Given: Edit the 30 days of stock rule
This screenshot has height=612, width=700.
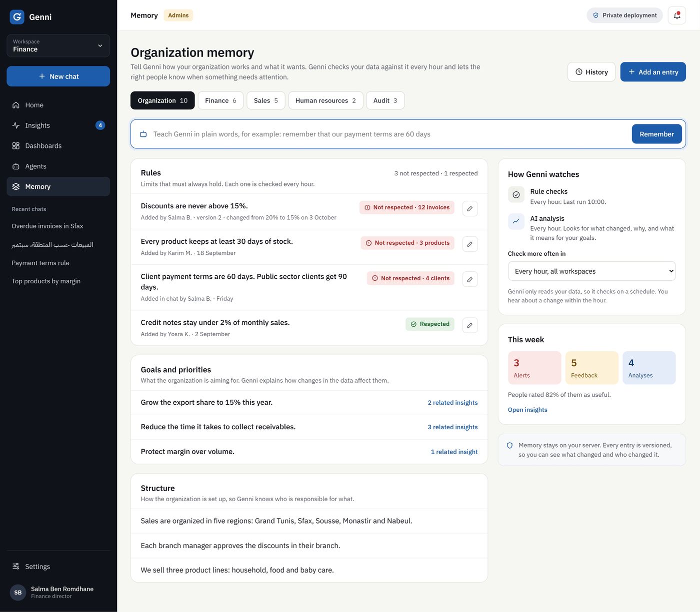Looking at the screenshot, I should [470, 244].
